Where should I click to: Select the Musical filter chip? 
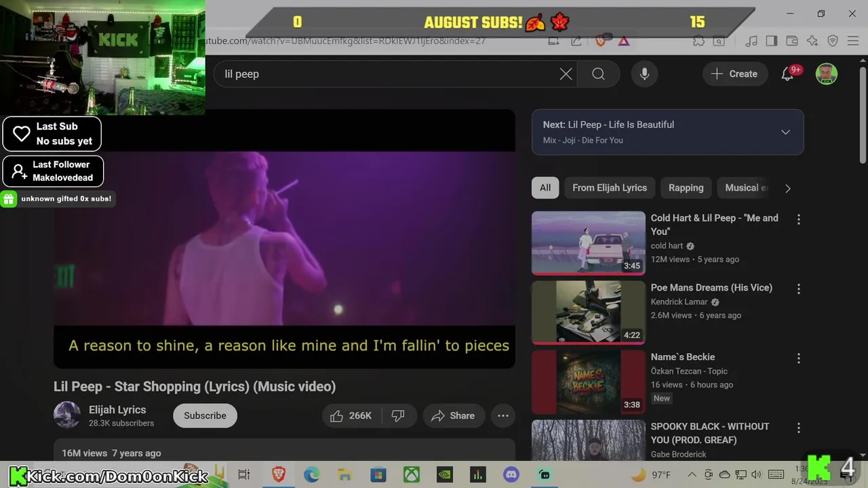[746, 188]
